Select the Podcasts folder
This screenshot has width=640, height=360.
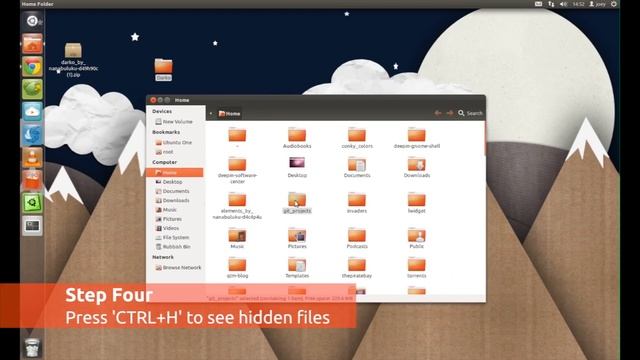[357, 238]
